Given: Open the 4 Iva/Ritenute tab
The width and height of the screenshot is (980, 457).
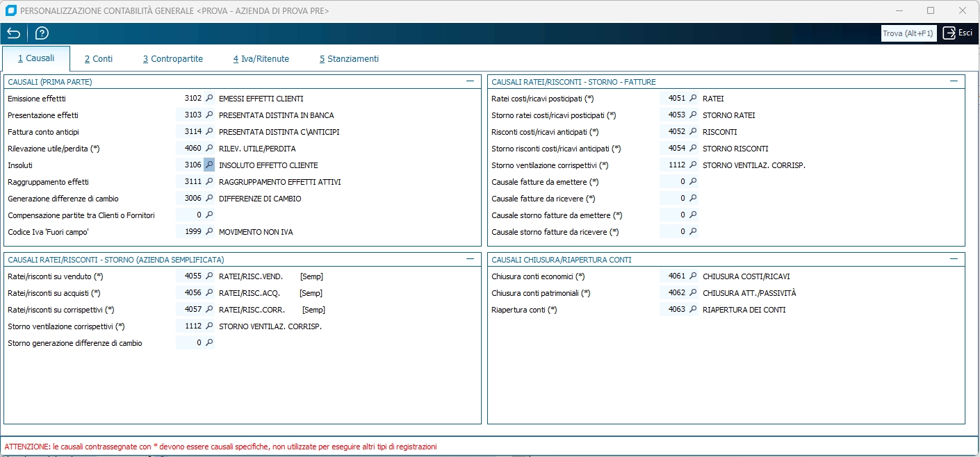Looking at the screenshot, I should (261, 59).
